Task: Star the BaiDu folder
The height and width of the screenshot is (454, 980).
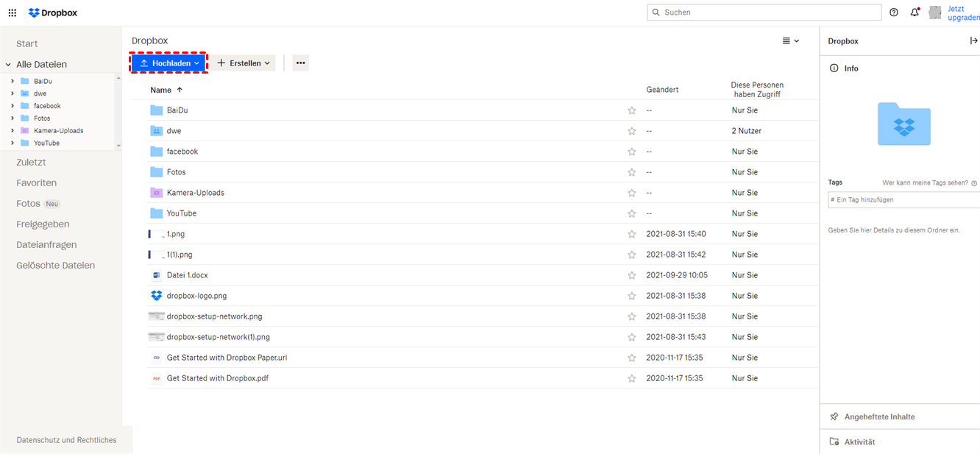Action: 631,110
